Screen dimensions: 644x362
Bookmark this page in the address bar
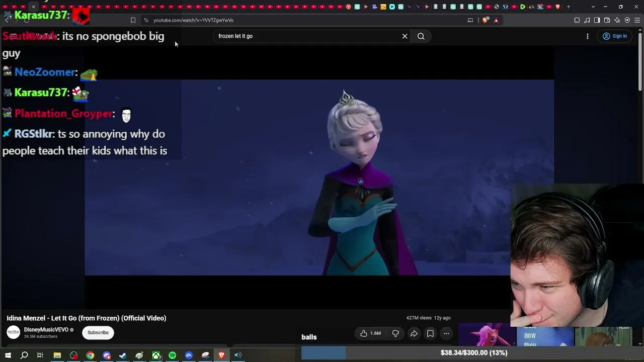[x=133, y=20]
